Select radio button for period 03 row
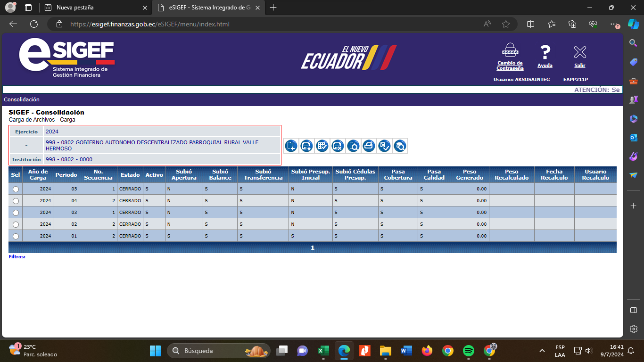The image size is (644, 362). click(16, 213)
